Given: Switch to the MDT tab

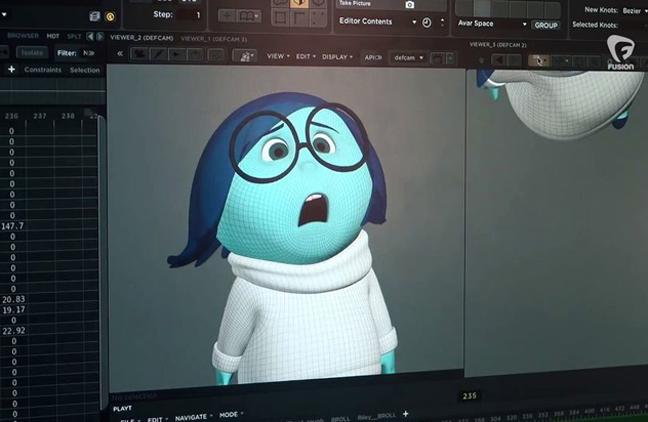Looking at the screenshot, I should pos(52,36).
